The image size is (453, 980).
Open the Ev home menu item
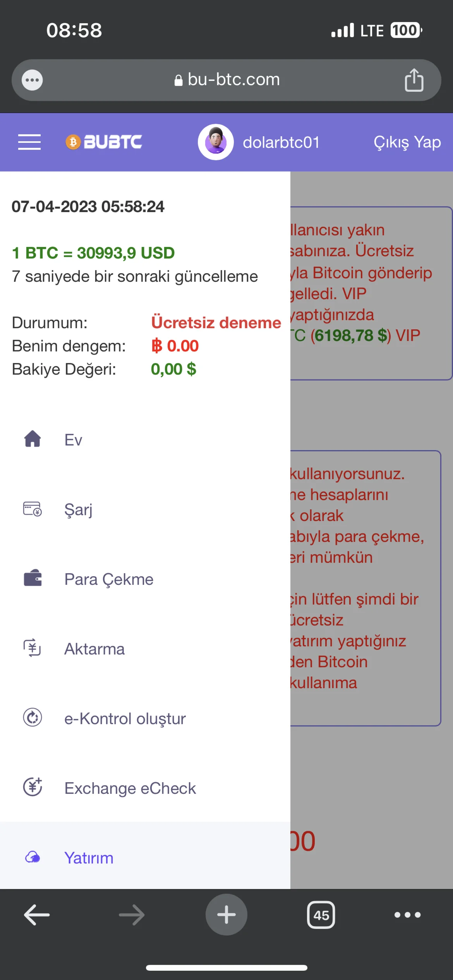[73, 440]
